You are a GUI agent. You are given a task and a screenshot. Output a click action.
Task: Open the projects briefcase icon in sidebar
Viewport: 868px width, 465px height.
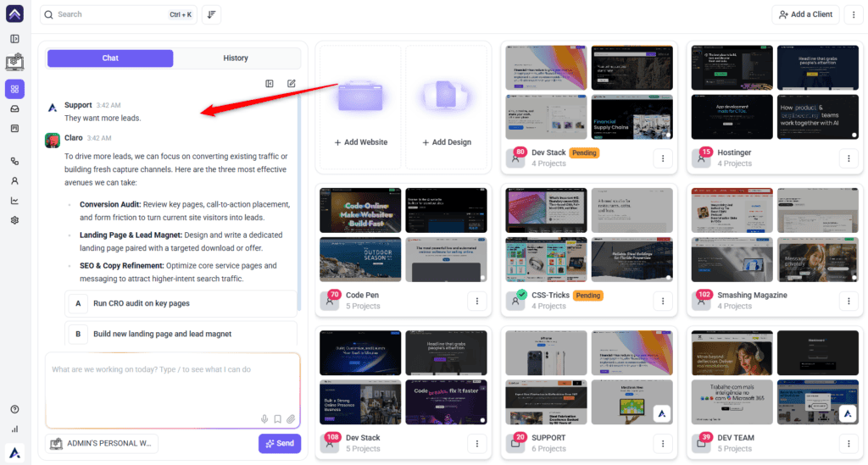pyautogui.click(x=15, y=62)
